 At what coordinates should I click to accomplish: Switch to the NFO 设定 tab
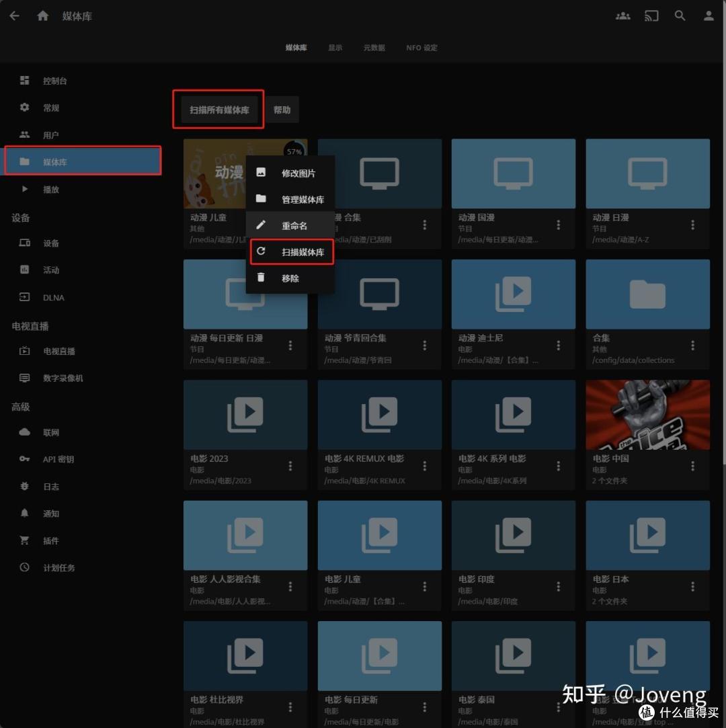coord(421,48)
